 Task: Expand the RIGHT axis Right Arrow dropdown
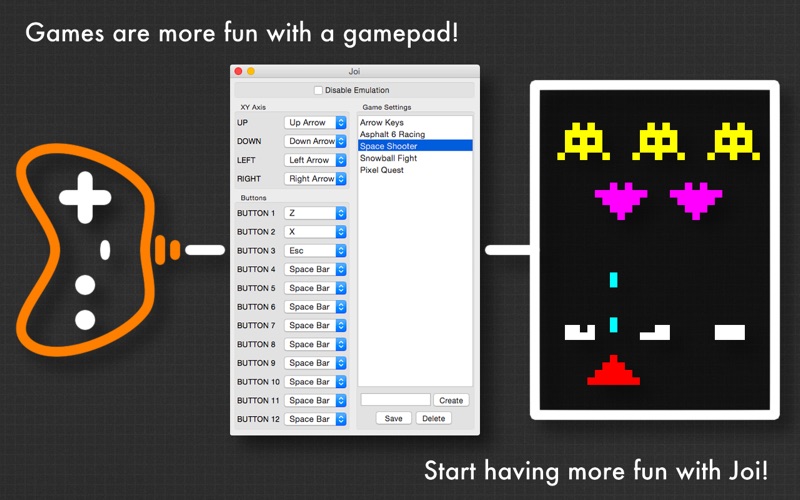click(x=315, y=179)
